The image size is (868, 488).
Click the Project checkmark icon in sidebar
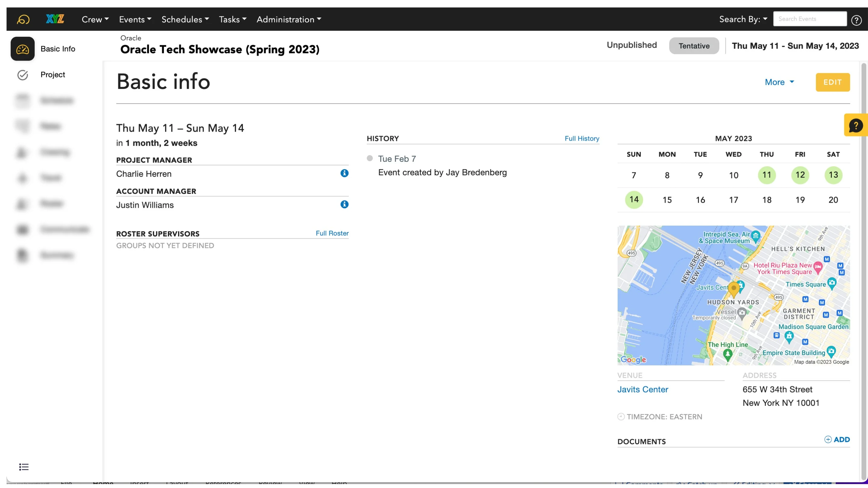pyautogui.click(x=23, y=75)
